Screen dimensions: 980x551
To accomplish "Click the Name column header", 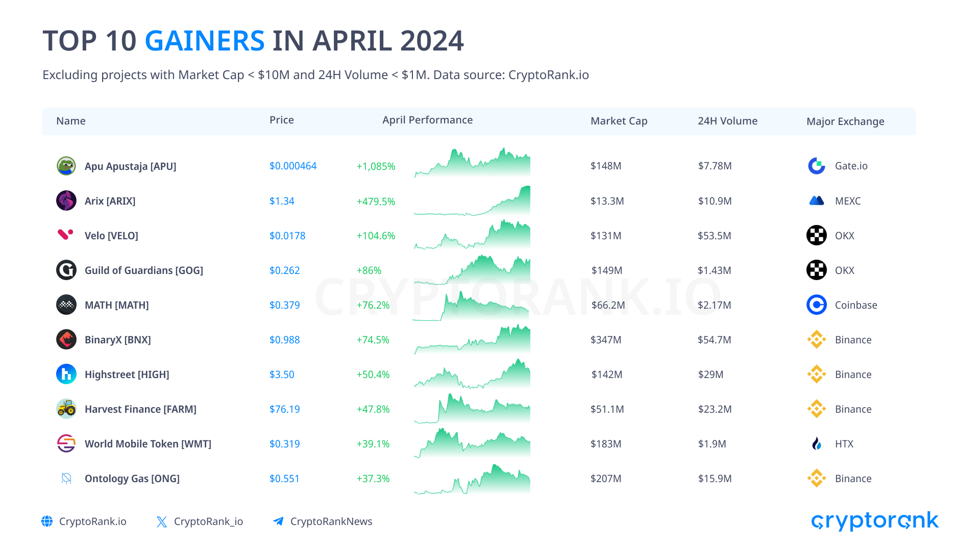I will pyautogui.click(x=71, y=121).
